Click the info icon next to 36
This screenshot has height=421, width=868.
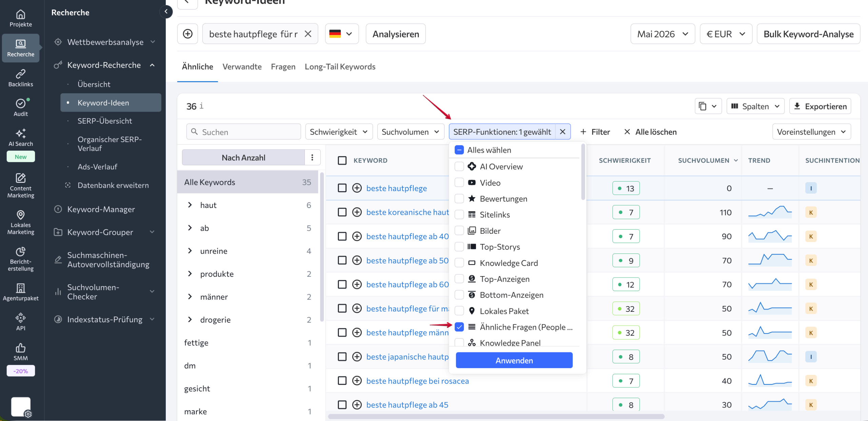tap(201, 106)
